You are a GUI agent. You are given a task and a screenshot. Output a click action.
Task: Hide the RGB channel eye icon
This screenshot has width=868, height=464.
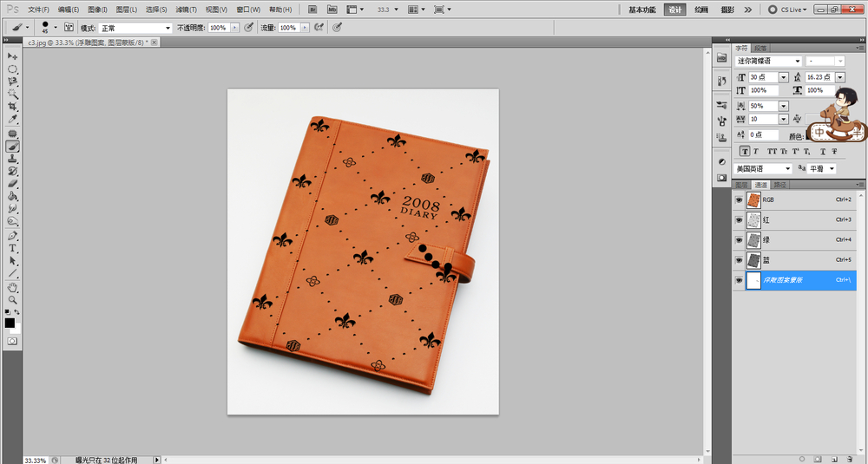[x=740, y=199]
